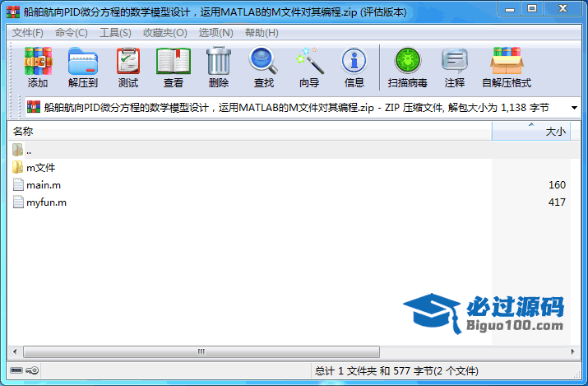Screen dimensions: 588x386
Task: Run the 测试 (Test) archive tool
Action: pyautogui.click(x=128, y=61)
